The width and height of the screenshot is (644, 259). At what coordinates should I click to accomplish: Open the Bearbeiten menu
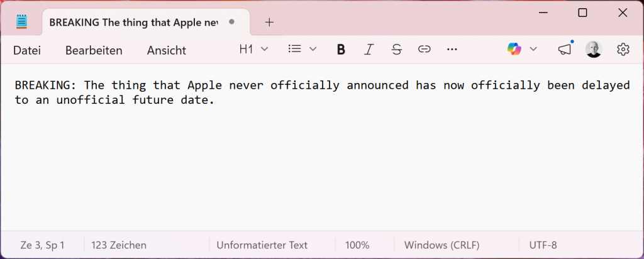(94, 50)
